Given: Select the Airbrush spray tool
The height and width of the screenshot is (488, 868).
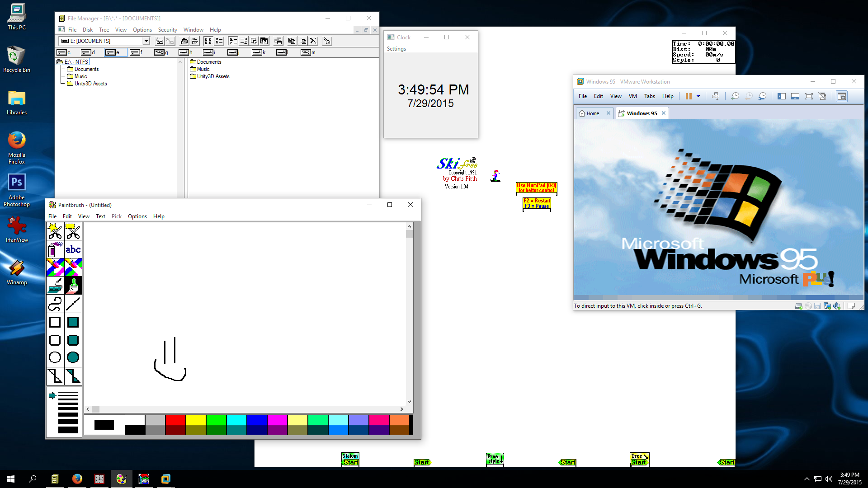Looking at the screenshot, I should pos(54,250).
